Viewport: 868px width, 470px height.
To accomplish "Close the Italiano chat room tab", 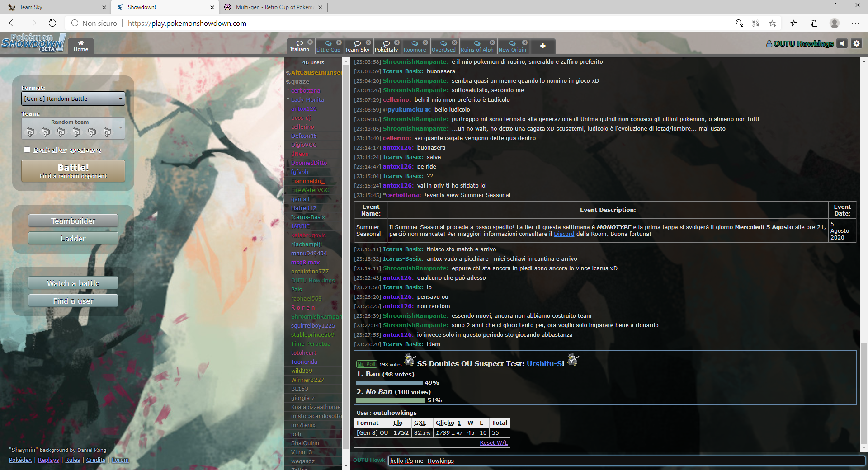I will (x=310, y=42).
